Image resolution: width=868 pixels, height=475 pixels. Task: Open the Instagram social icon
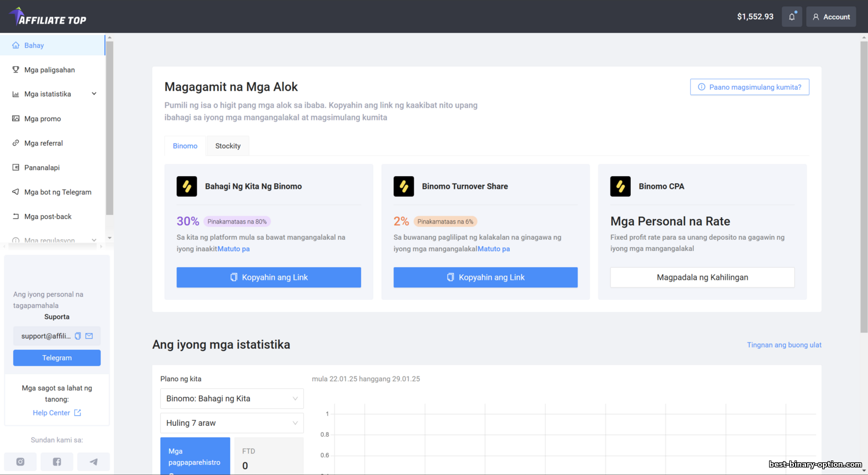[x=20, y=462]
